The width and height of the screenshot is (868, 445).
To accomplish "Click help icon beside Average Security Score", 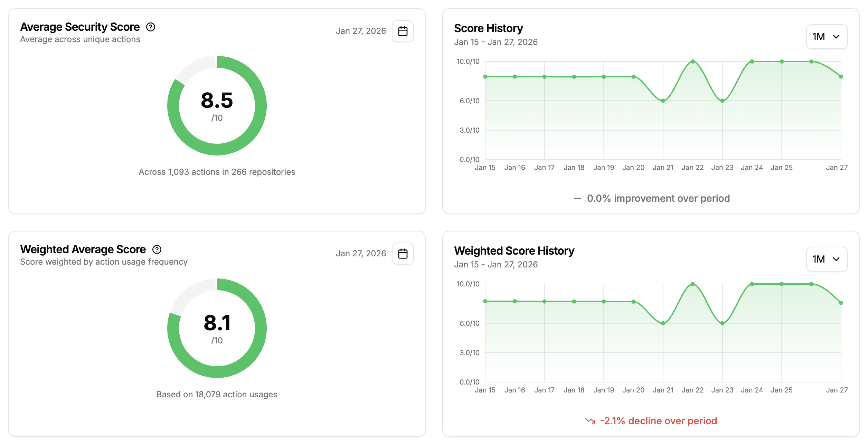I will (151, 27).
